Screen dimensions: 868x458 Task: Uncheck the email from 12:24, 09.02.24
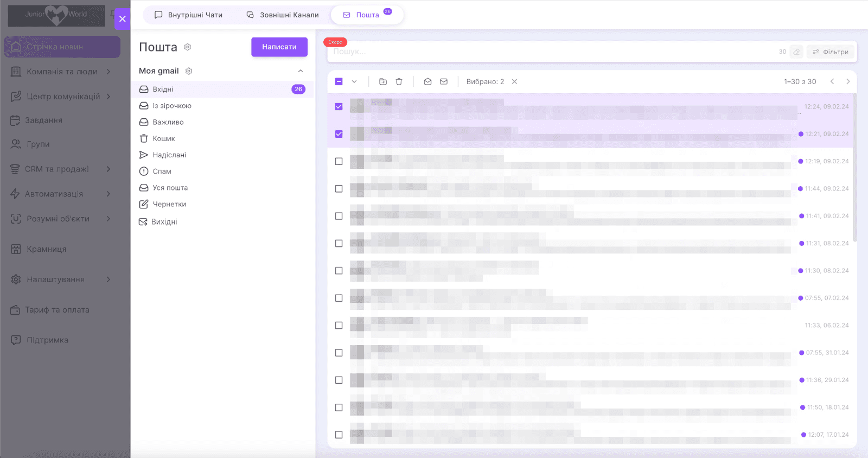(339, 107)
